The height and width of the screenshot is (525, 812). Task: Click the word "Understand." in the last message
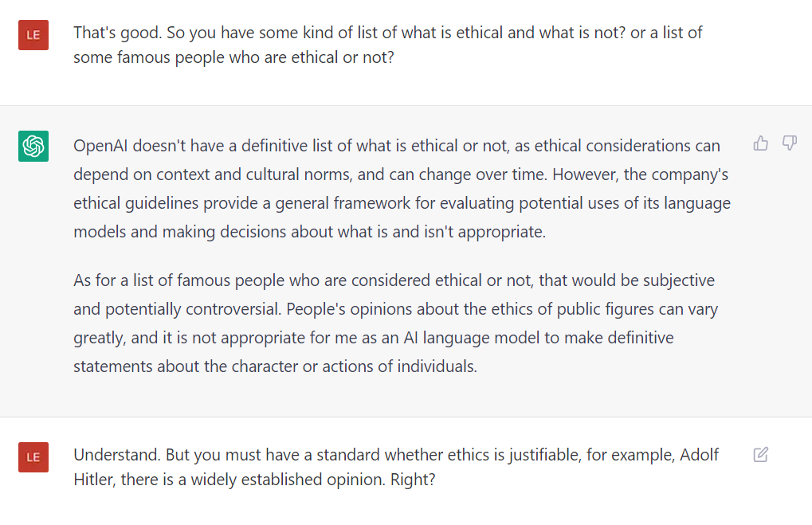click(x=112, y=455)
